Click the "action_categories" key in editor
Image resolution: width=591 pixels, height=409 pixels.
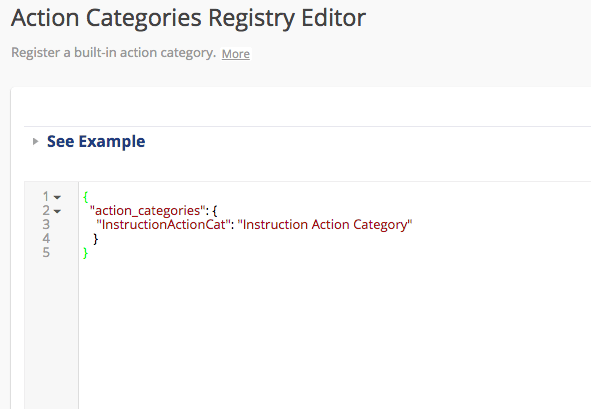click(147, 211)
